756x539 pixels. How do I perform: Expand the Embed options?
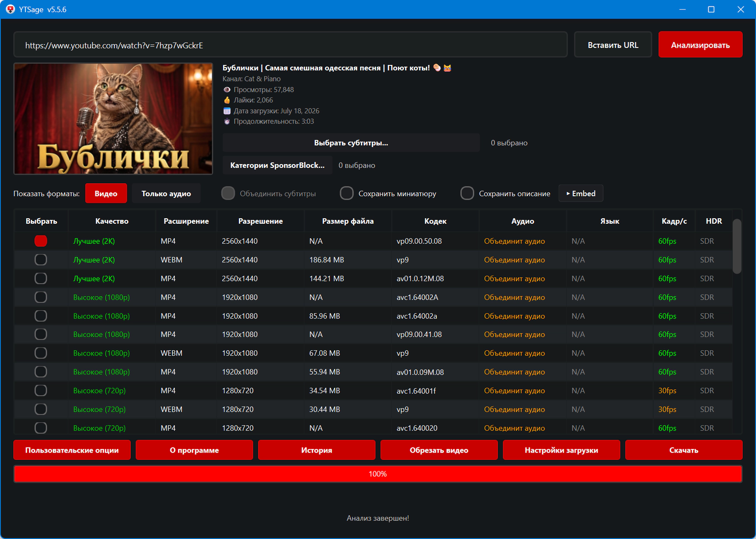click(581, 193)
